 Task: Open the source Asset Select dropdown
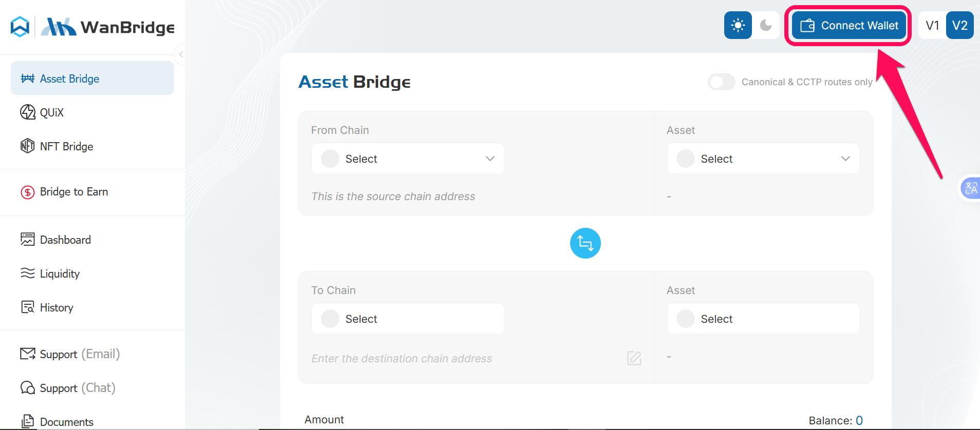point(763,159)
